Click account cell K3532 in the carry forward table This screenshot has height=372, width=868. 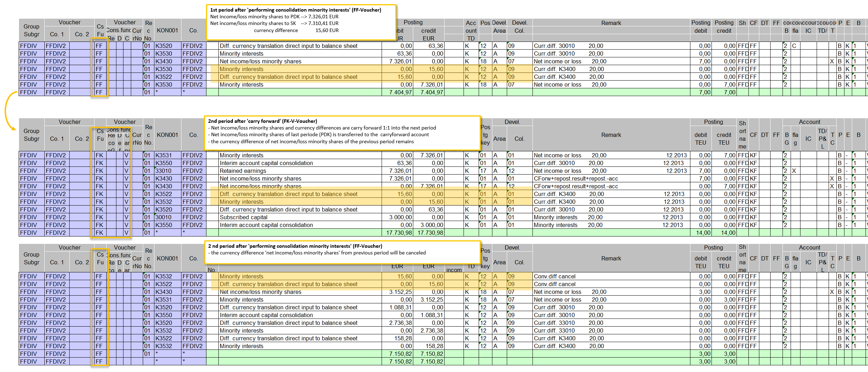click(167, 202)
